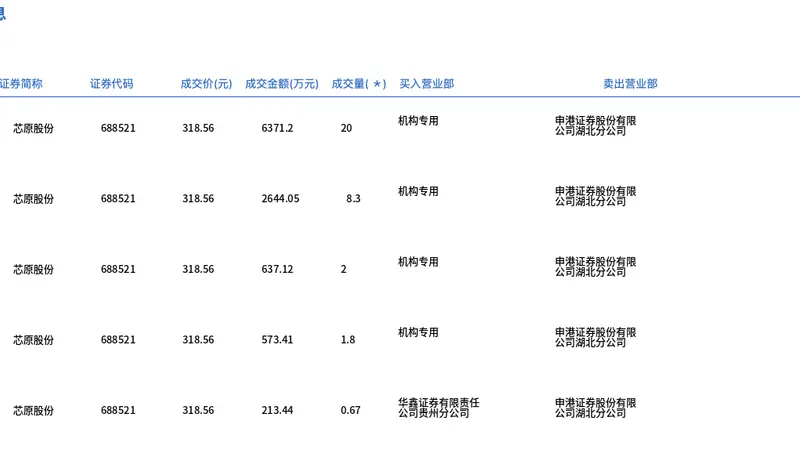800x450 pixels.
Task: Select 机构专用 in the 637.12 row
Action: 418,262
